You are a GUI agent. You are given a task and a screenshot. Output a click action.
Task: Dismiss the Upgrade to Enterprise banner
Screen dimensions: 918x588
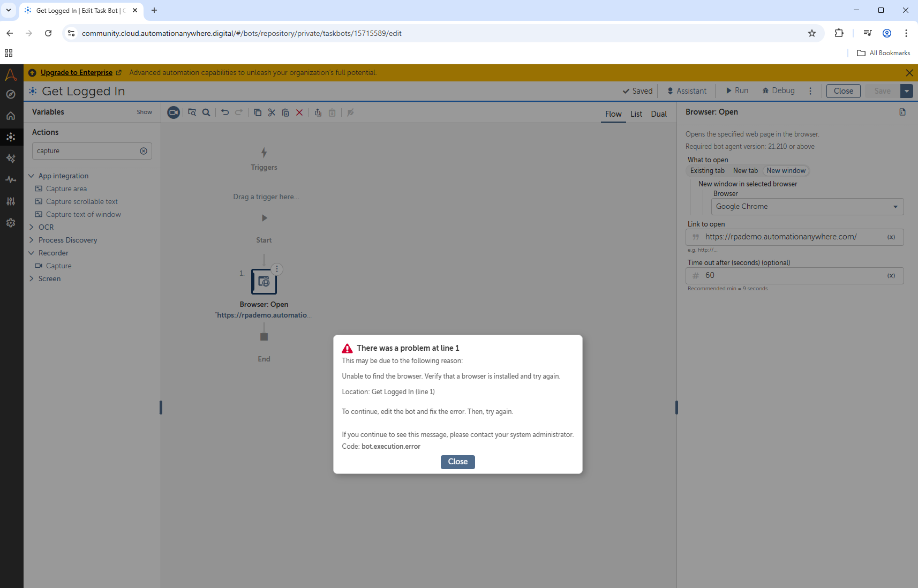pyautogui.click(x=909, y=73)
